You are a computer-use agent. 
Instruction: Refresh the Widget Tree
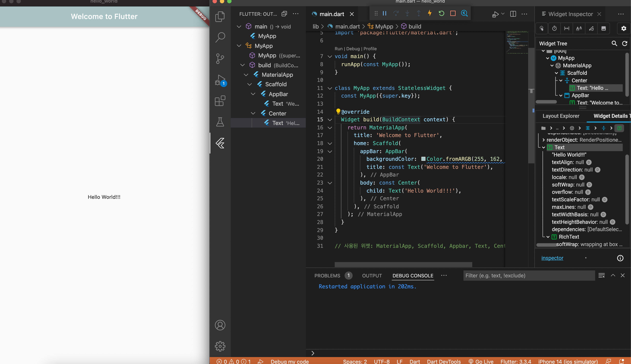pyautogui.click(x=624, y=43)
